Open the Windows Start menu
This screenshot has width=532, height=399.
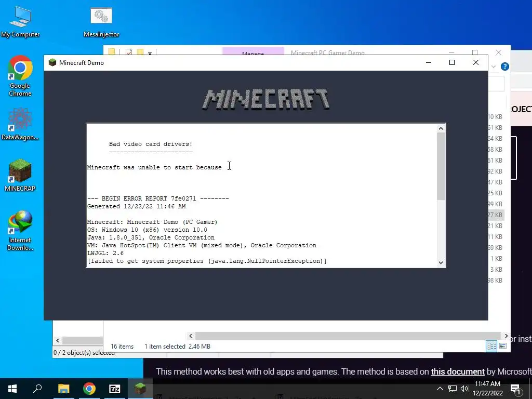pos(12,389)
